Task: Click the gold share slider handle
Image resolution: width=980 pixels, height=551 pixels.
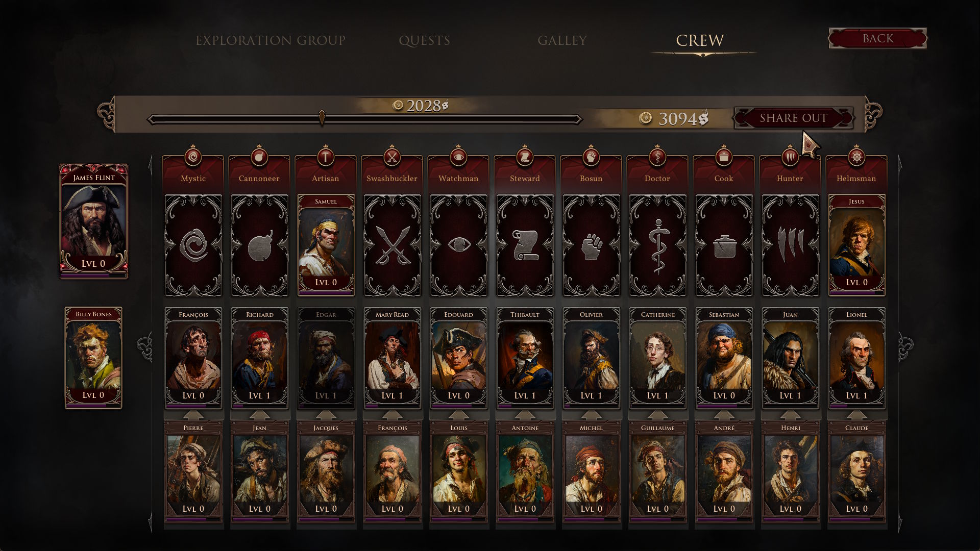Action: (322, 118)
